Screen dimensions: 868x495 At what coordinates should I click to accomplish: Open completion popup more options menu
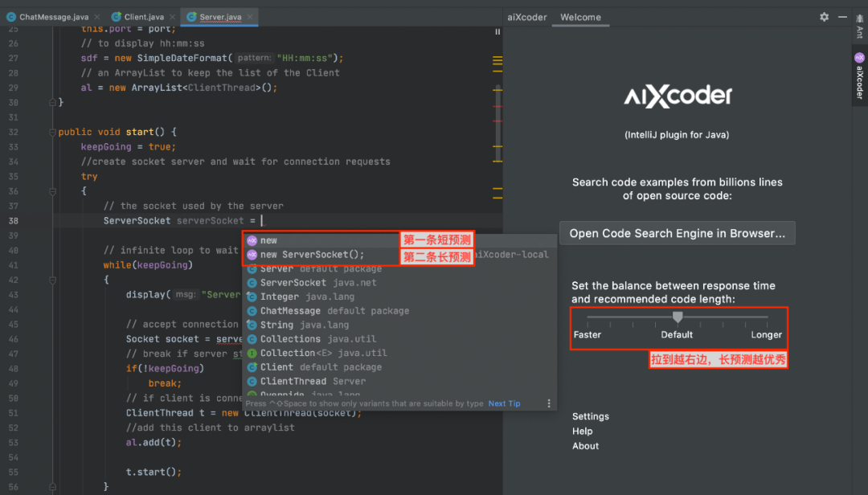pos(549,403)
